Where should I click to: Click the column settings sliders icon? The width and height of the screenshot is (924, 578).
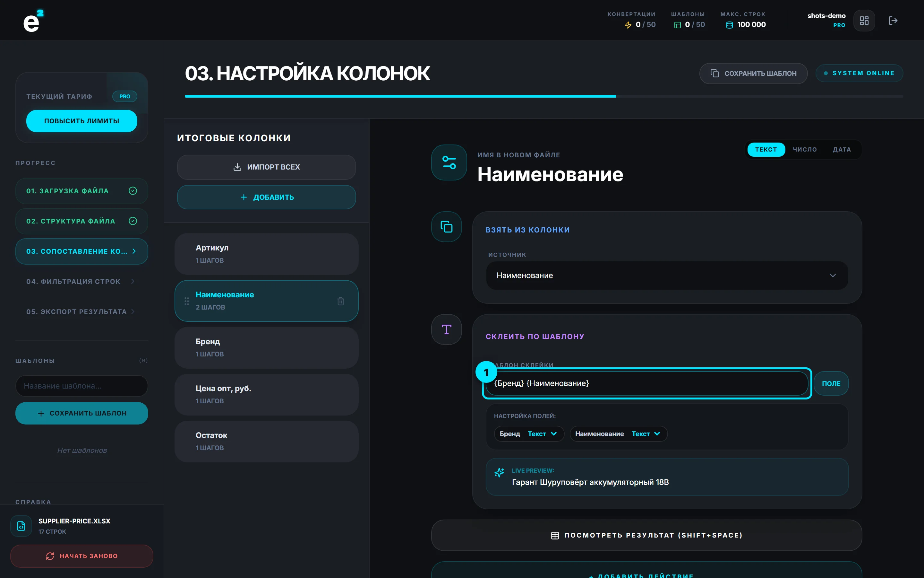tap(449, 162)
